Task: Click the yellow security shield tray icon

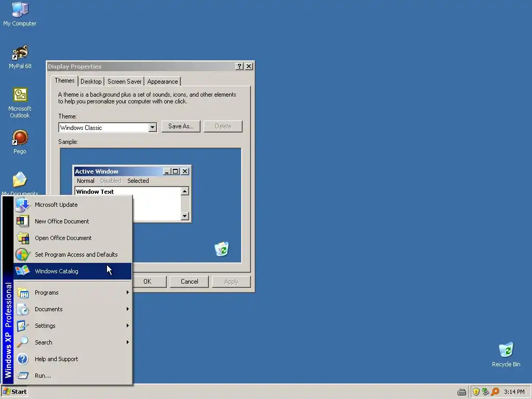Action: [476, 392]
